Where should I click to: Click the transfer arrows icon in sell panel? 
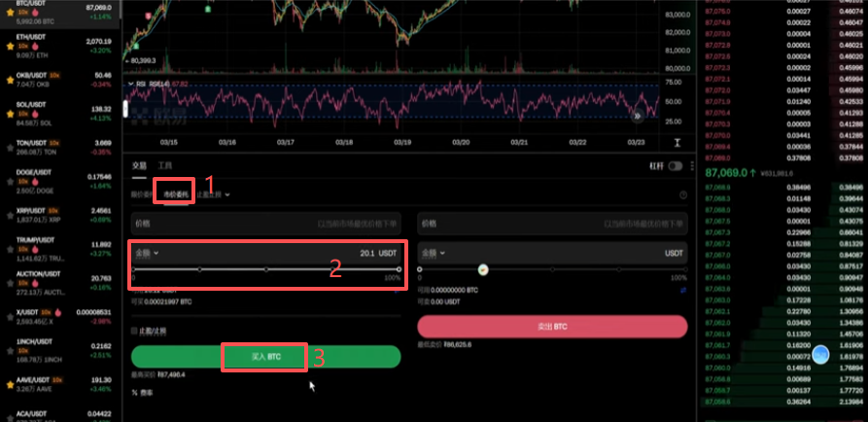pyautogui.click(x=683, y=290)
